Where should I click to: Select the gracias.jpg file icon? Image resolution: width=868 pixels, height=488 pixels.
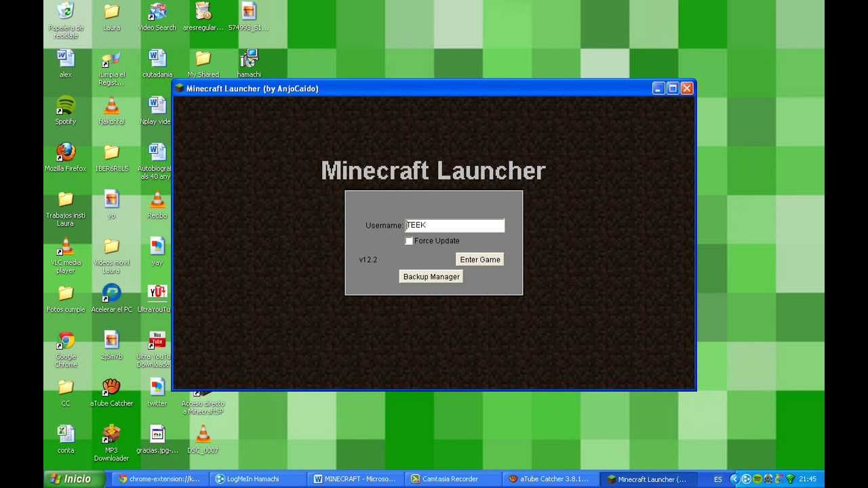coord(157,439)
